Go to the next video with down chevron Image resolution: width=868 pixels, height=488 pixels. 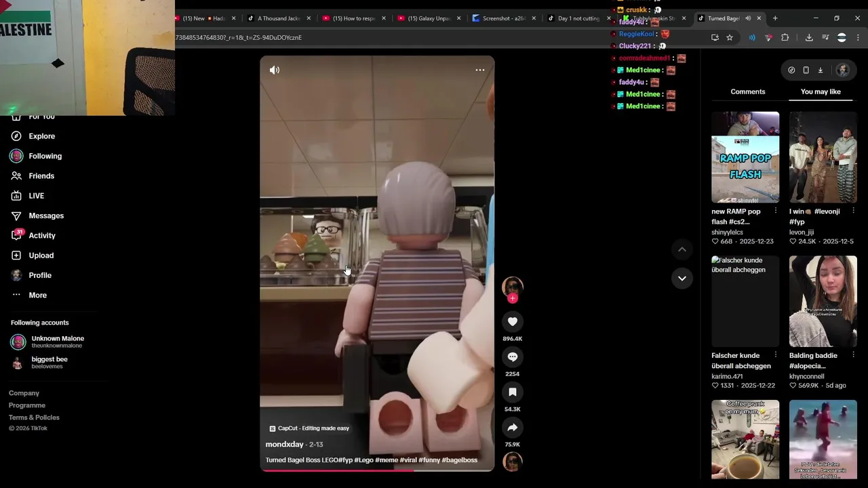[682, 278]
